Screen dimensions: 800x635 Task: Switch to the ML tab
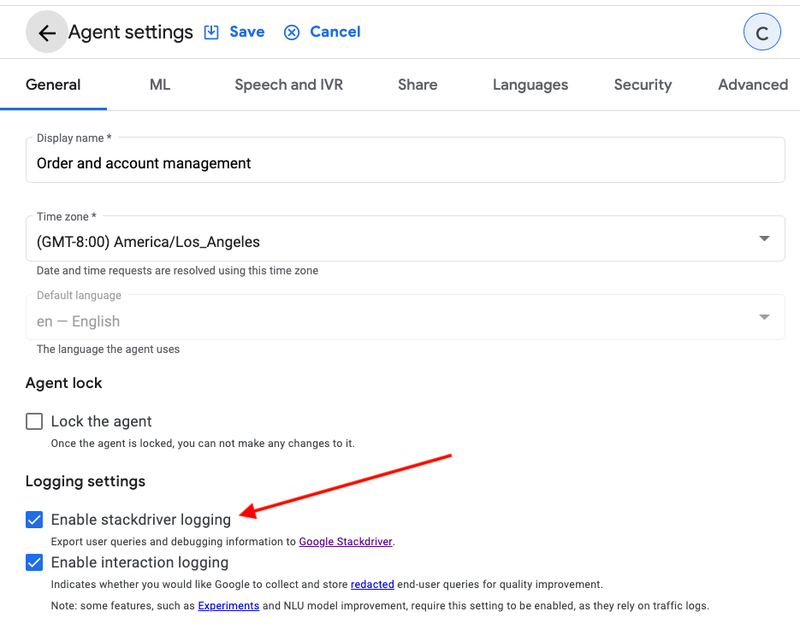click(x=160, y=85)
